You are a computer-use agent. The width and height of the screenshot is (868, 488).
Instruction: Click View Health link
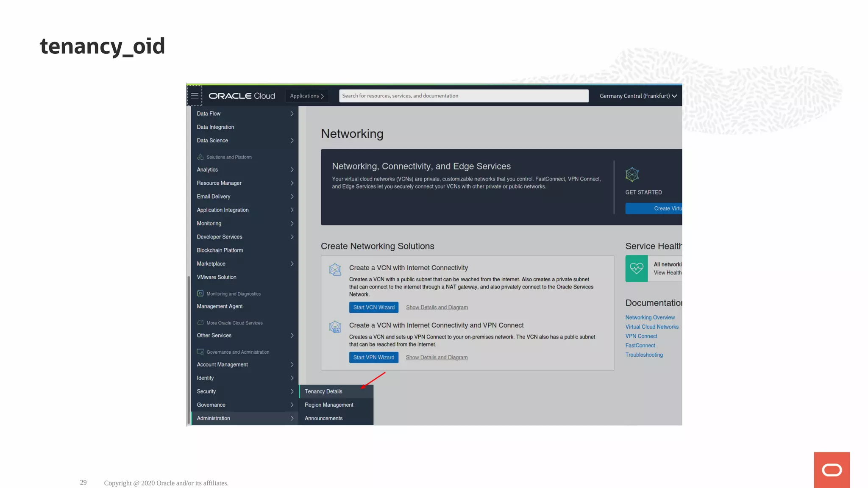668,273
